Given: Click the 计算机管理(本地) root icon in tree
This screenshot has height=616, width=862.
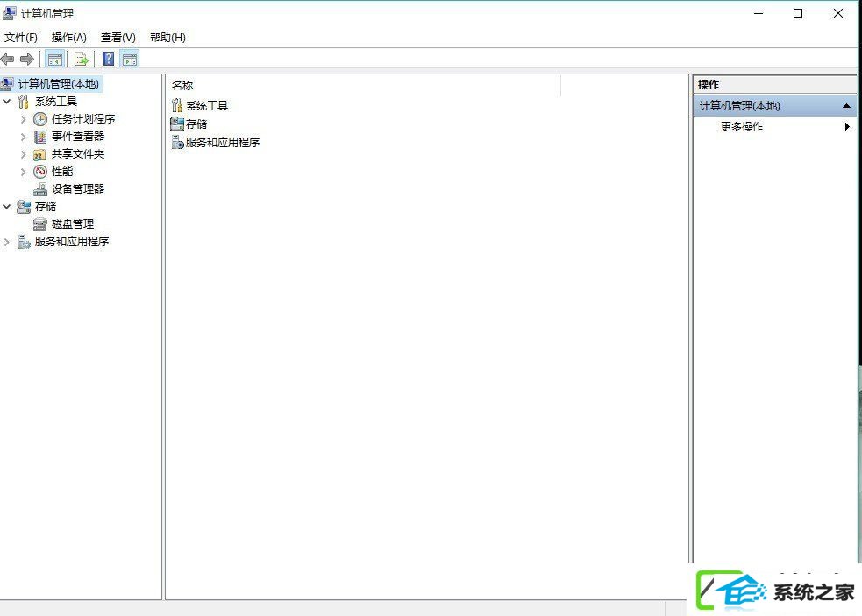Looking at the screenshot, I should tap(7, 83).
